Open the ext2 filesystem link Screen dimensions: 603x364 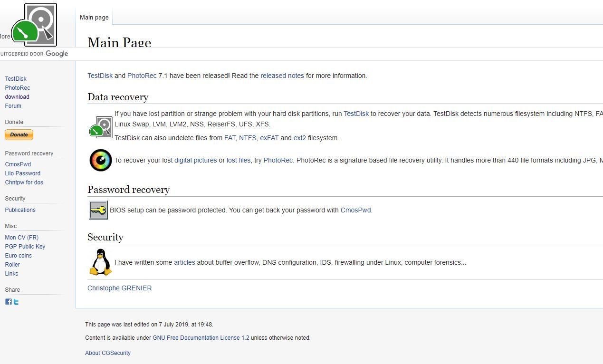300,138
